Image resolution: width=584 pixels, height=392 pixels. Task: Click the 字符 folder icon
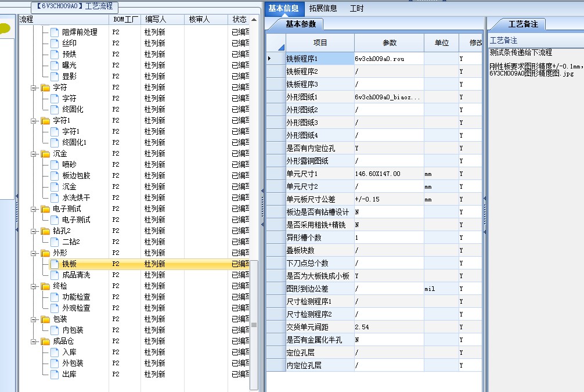pyautogui.click(x=45, y=88)
